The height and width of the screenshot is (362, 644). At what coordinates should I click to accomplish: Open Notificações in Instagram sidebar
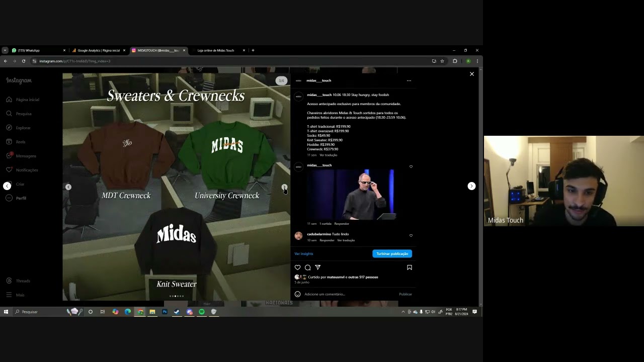22,170
